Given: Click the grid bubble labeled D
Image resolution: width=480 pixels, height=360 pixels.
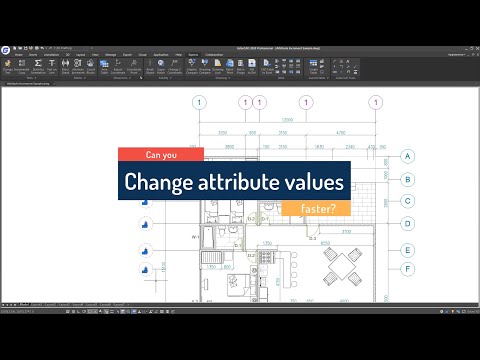Looking at the screenshot, I should coord(407,224).
